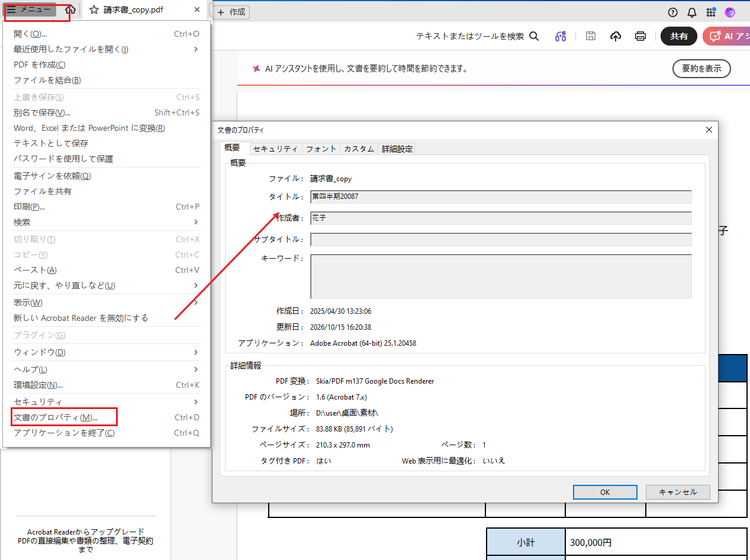Expand the 検索 submenu
This screenshot has width=750, height=560.
pos(107,222)
